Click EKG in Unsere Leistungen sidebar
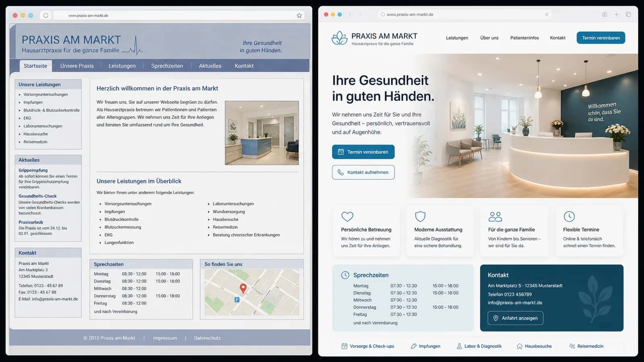The width and height of the screenshot is (644, 362). [x=27, y=118]
